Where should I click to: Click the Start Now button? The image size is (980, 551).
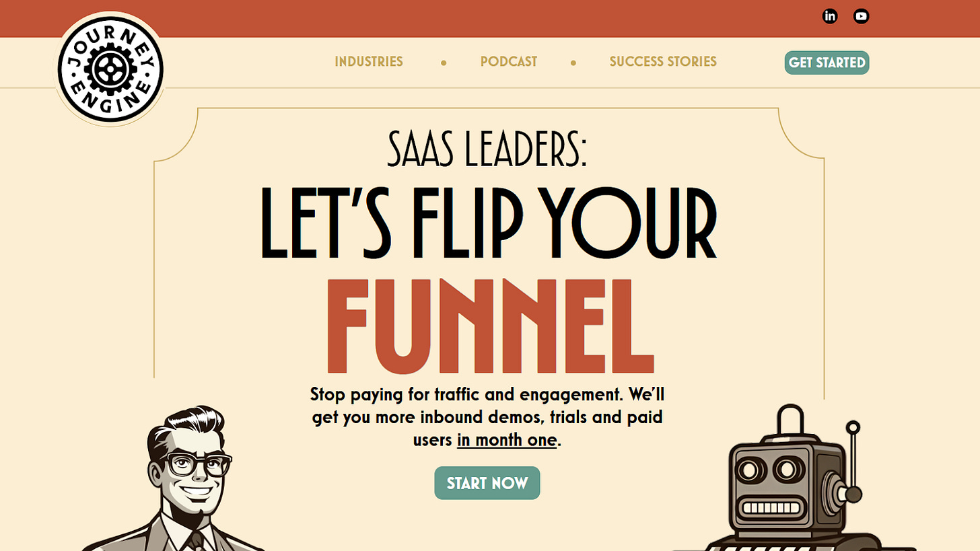(487, 483)
